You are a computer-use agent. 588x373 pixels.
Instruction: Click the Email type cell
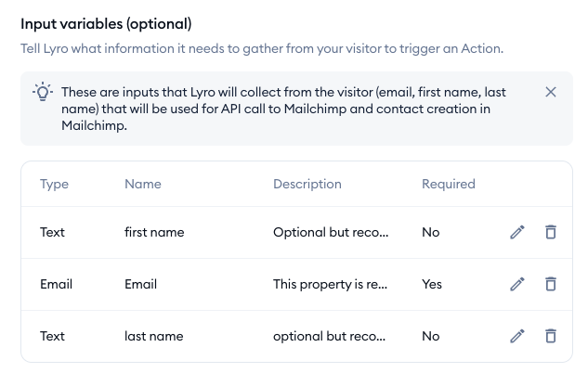coord(56,284)
